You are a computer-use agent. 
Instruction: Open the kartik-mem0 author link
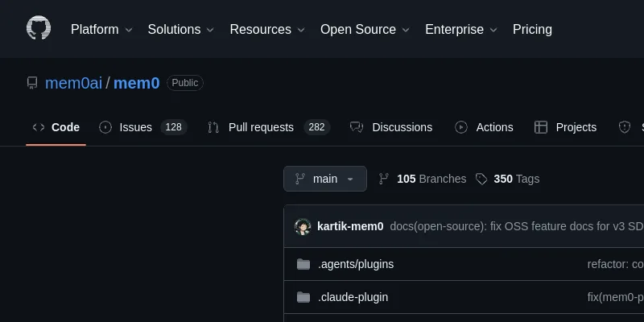[350, 226]
